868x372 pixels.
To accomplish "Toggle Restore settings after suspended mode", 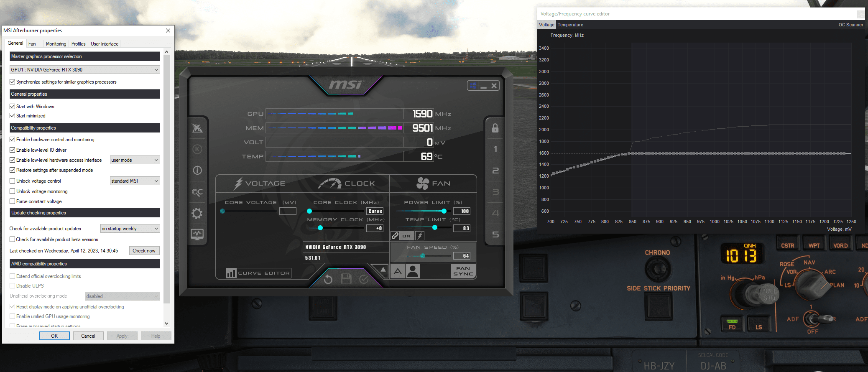I will [13, 170].
